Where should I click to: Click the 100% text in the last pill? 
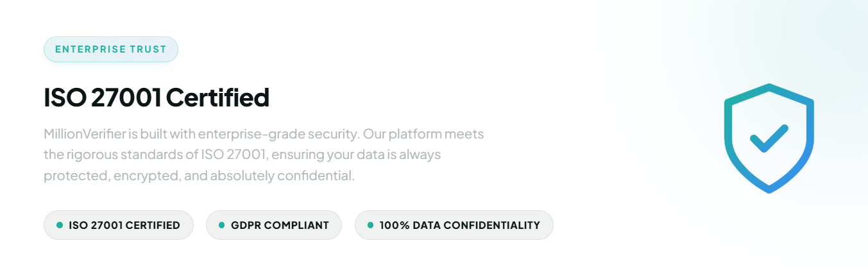(391, 226)
